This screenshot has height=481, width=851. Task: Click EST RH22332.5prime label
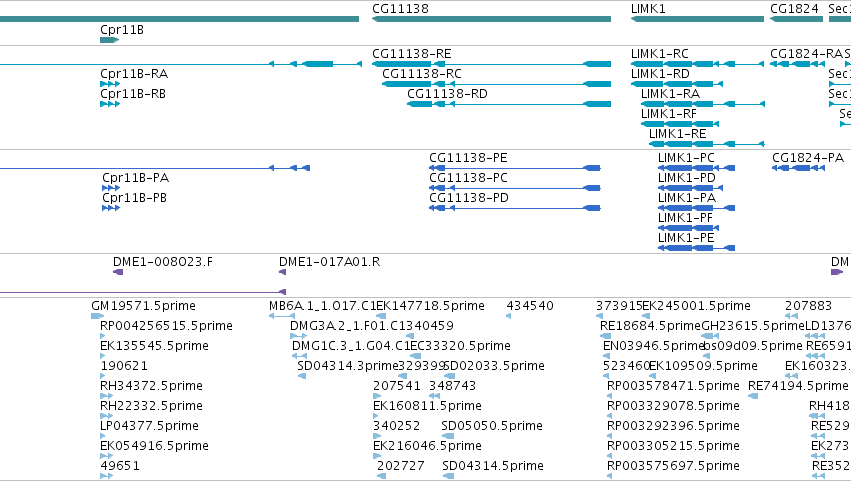[151, 407]
